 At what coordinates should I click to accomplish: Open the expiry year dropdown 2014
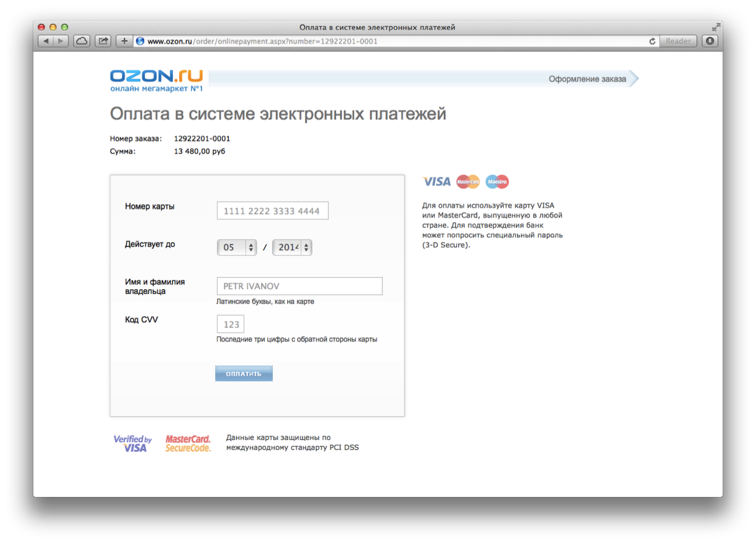(292, 247)
